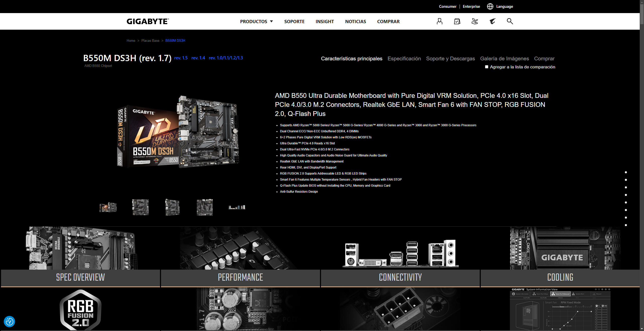Go to Home breadcrumb

(x=131, y=40)
